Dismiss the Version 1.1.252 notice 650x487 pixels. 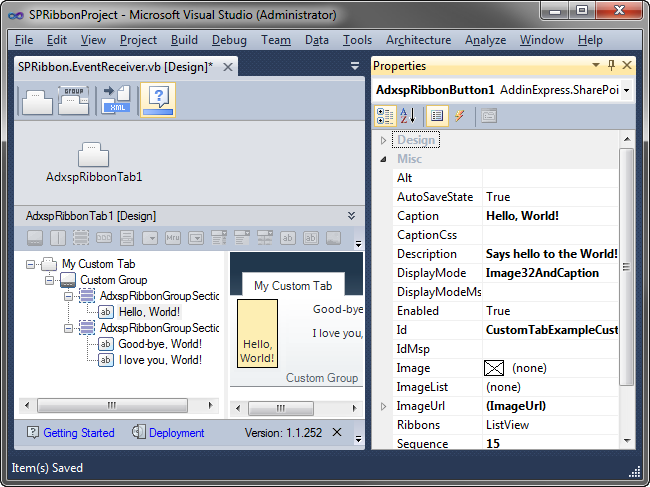[337, 433]
